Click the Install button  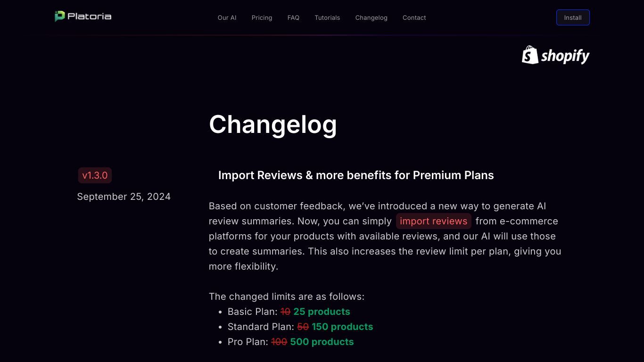coord(573,17)
